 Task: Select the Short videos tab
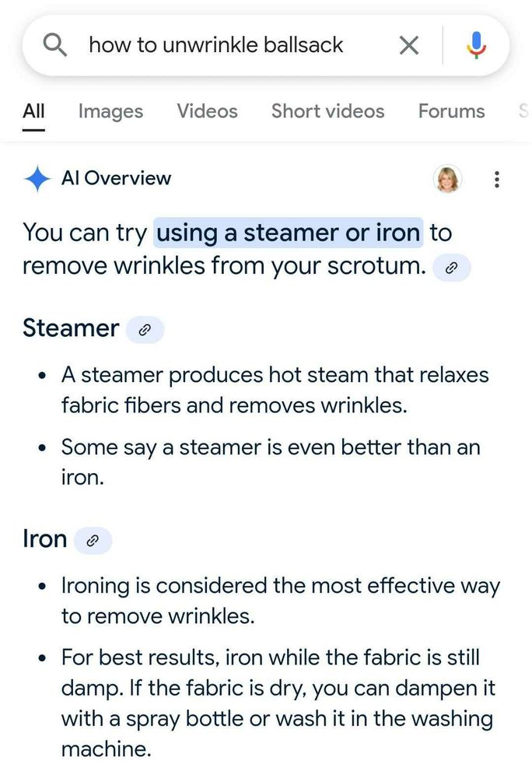click(x=327, y=111)
